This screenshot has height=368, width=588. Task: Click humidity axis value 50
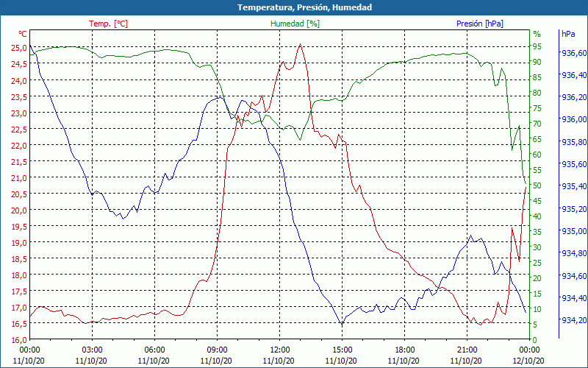point(537,185)
